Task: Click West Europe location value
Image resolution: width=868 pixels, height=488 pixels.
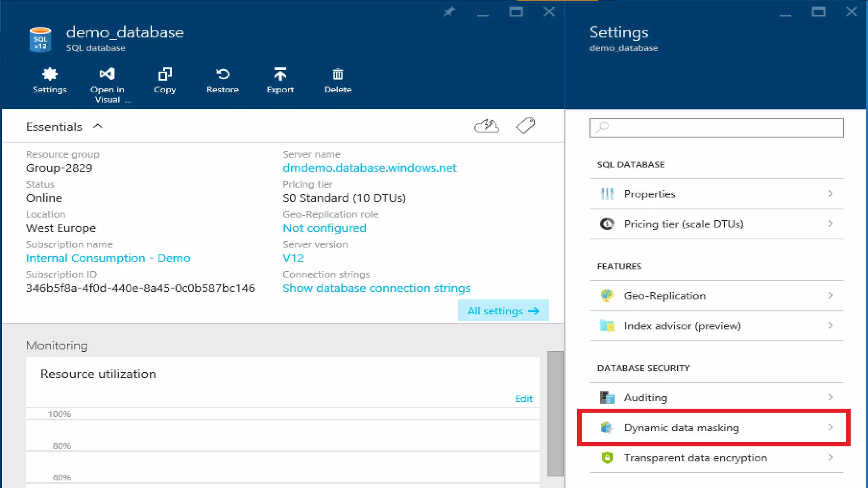Action: [61, 228]
